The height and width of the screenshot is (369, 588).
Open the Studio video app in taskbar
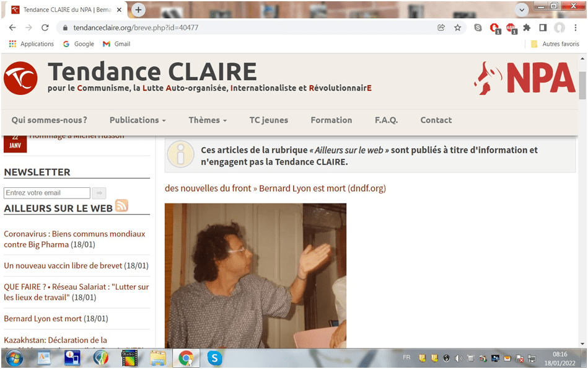point(129,358)
